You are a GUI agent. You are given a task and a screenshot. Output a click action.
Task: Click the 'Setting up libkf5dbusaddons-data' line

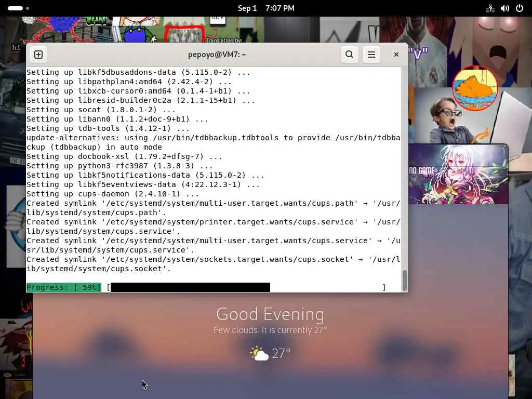[x=138, y=73]
